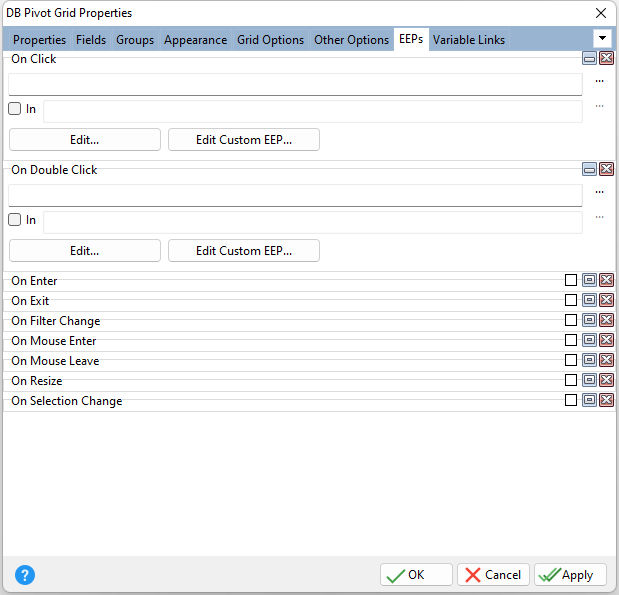Focus the On Double Click In input field
The height and width of the screenshot is (595, 619).
coord(313,222)
